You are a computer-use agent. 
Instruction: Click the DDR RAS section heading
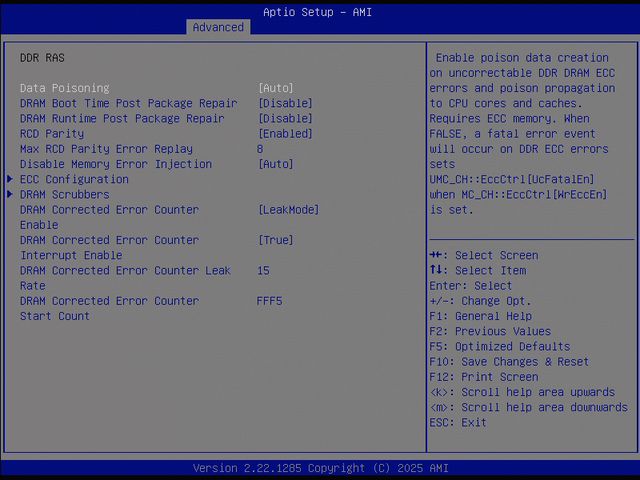[42, 58]
